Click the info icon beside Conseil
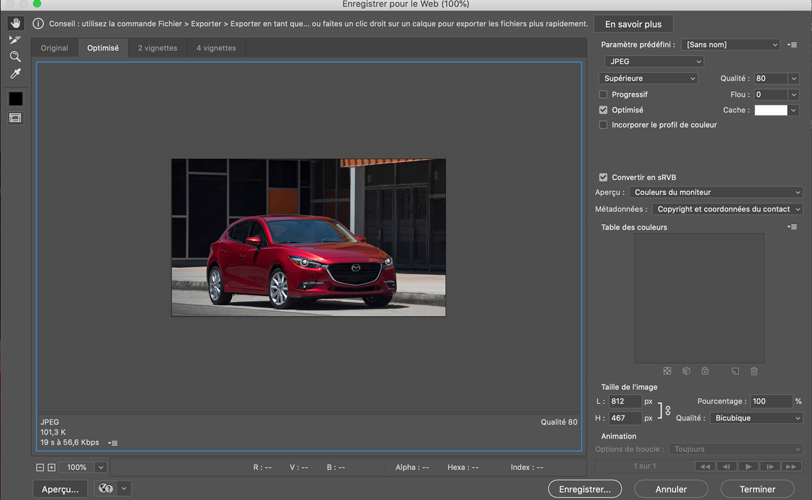Screen dimensions: 812x500 [38, 23]
